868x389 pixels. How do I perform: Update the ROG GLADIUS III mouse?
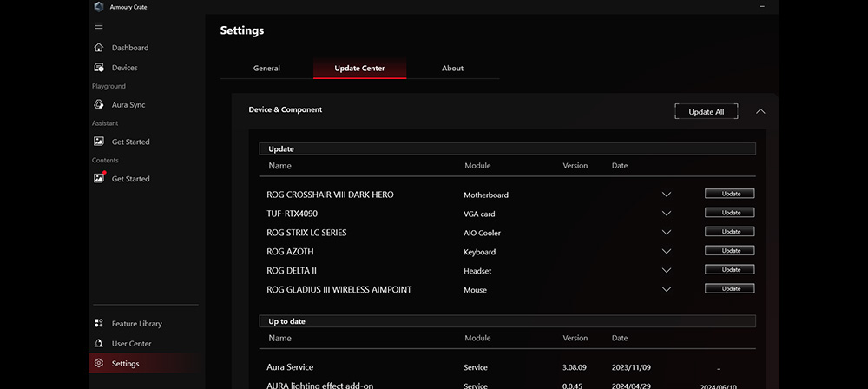pos(730,288)
